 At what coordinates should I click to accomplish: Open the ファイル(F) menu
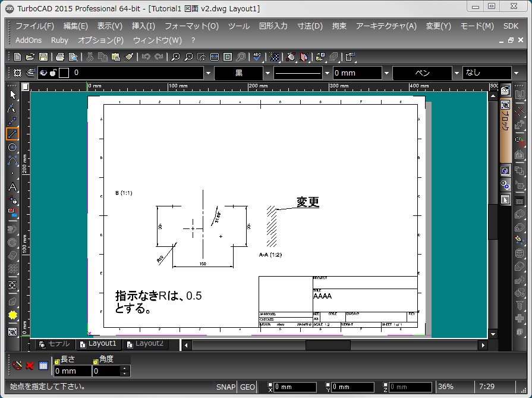point(34,26)
